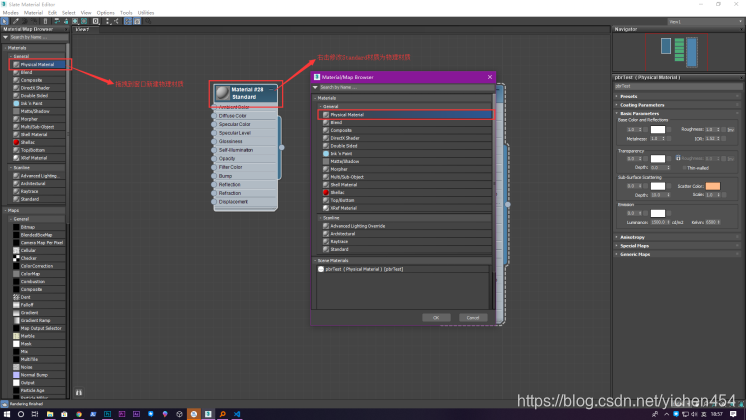
Task: Toggle Show Shaded Material in Viewport icon
Action: [x=75, y=21]
